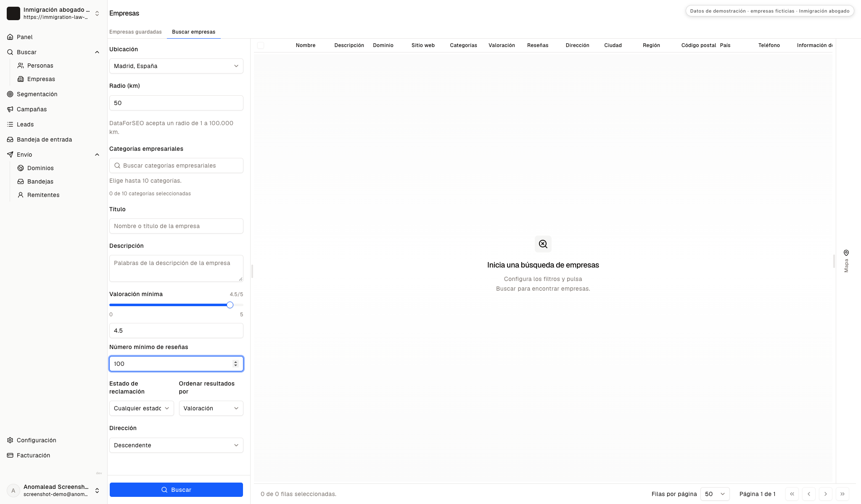
Task: Collapse the Buscar sidebar section
Action: tap(97, 52)
